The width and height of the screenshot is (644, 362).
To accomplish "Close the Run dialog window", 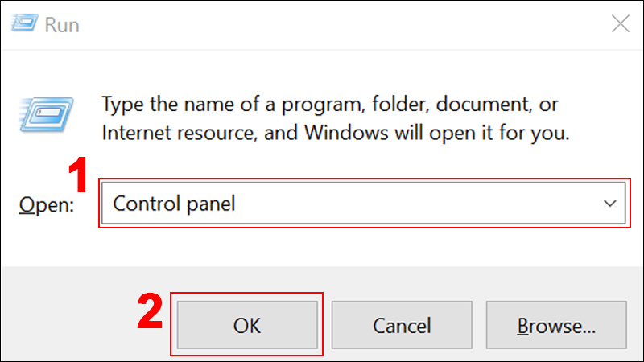I will click(620, 24).
